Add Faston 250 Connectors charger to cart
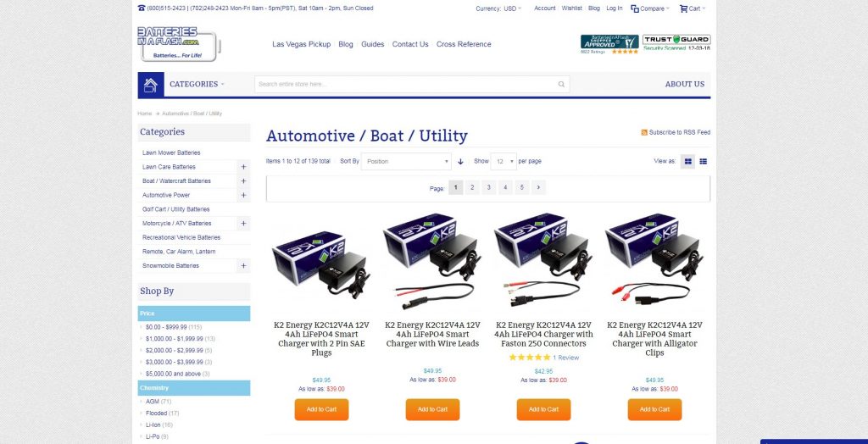 pyautogui.click(x=543, y=409)
